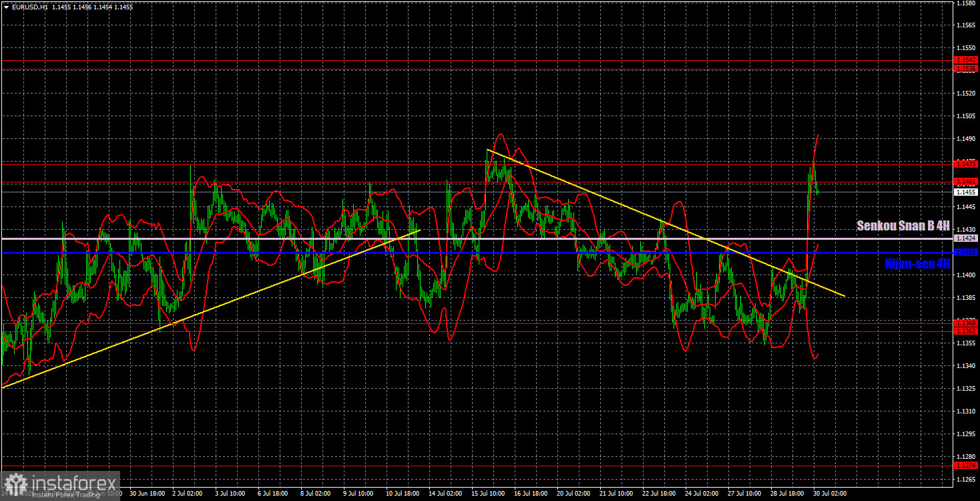Click the 1.1505 price scale label
This screenshot has width=980, height=501.
pyautogui.click(x=966, y=116)
